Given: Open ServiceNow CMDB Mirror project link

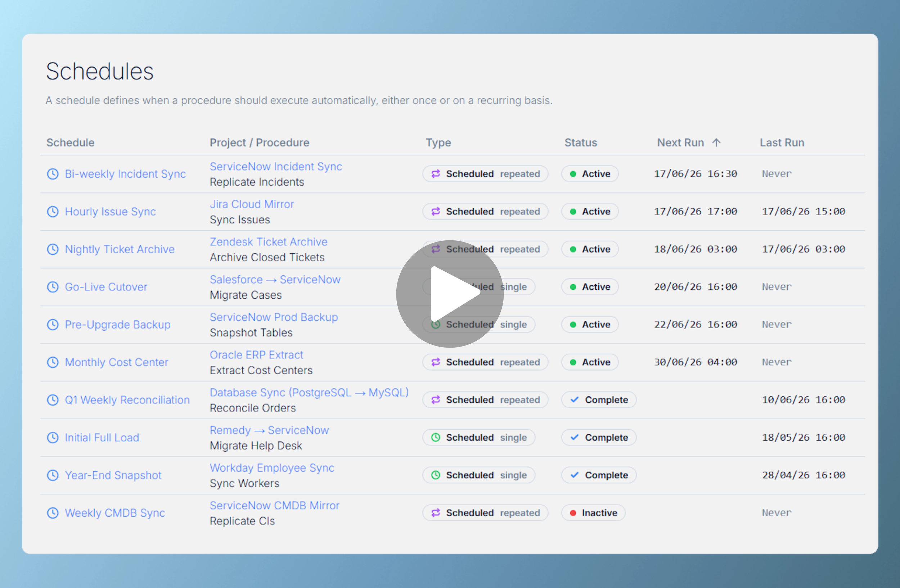Looking at the screenshot, I should click(x=275, y=506).
